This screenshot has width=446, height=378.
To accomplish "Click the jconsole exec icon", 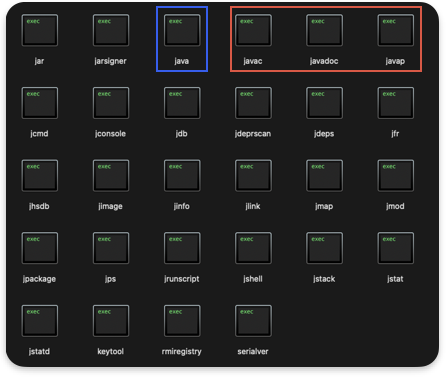I will point(111,103).
